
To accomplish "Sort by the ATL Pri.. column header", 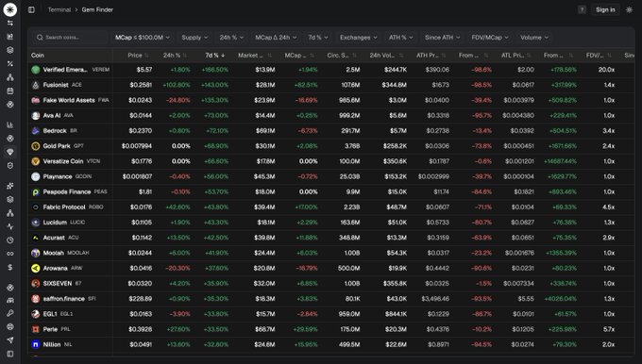I will (515, 56).
